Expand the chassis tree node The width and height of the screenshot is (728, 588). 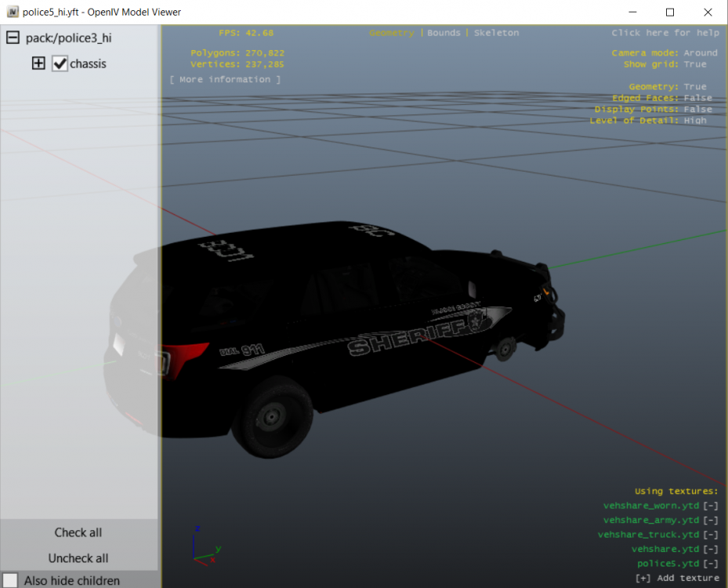pos(38,64)
